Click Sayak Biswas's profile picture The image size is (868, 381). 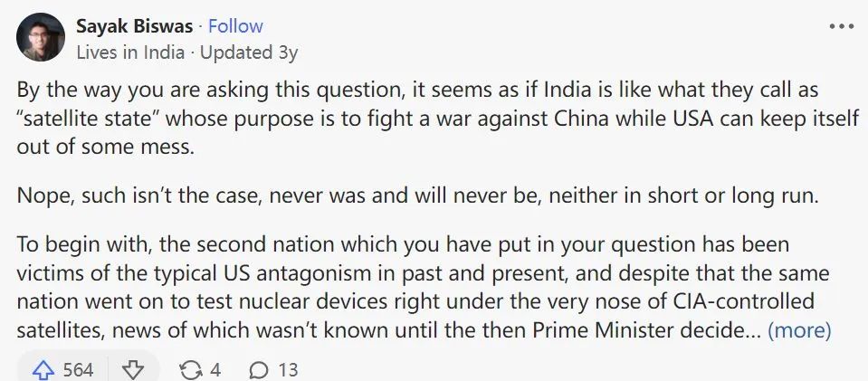41,38
